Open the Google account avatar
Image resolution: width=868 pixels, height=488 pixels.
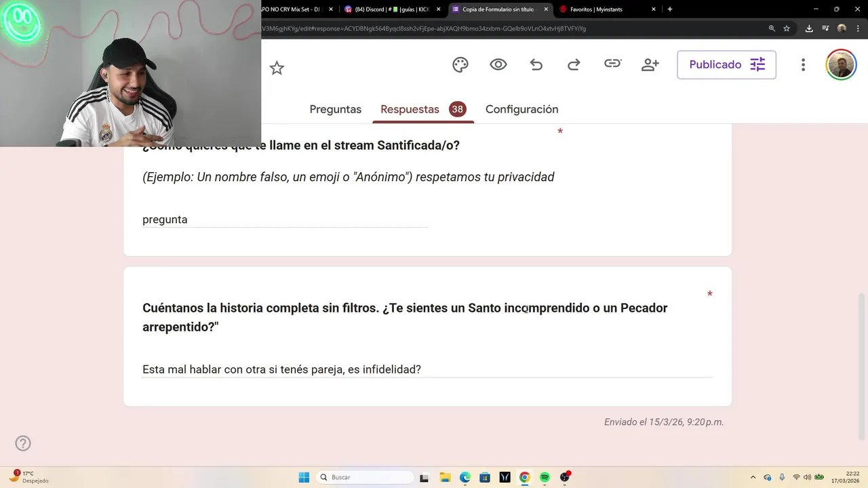pos(841,65)
